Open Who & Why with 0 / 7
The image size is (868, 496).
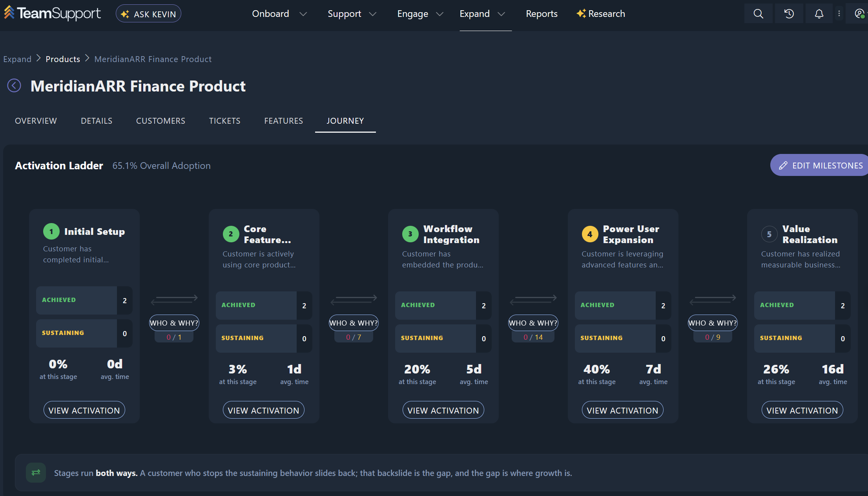point(354,323)
